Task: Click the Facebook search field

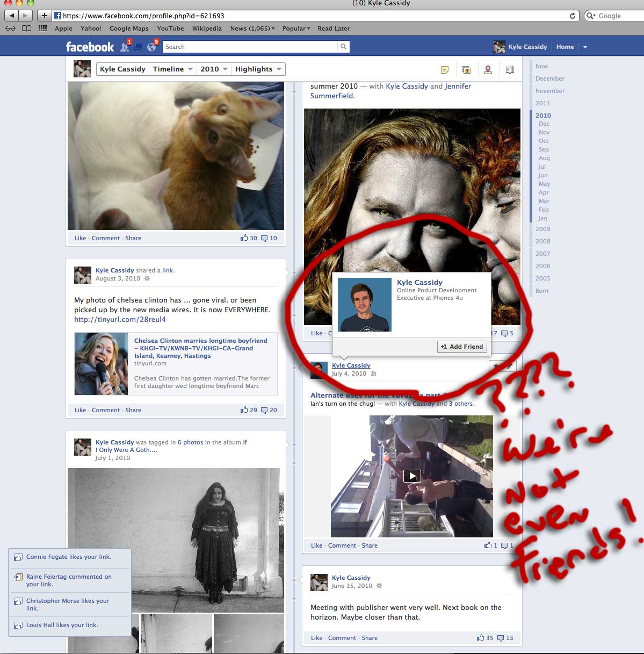Action: pyautogui.click(x=250, y=47)
